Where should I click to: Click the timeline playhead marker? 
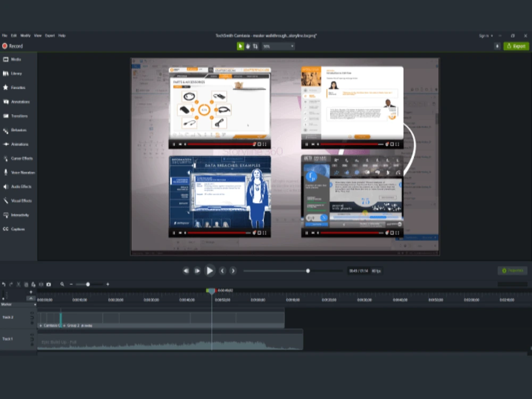coord(212,291)
